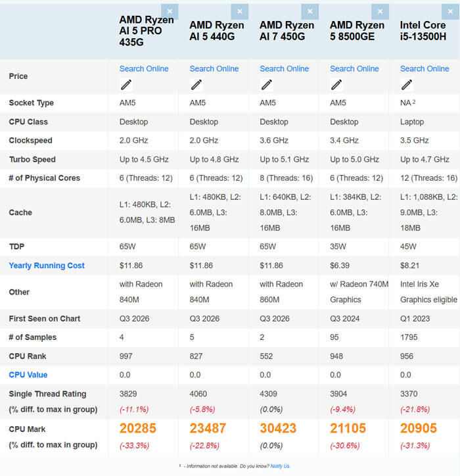460x476 pixels.
Task: Remove AMD Ryzen AI 5 PRO 435G column
Action: coord(170,12)
